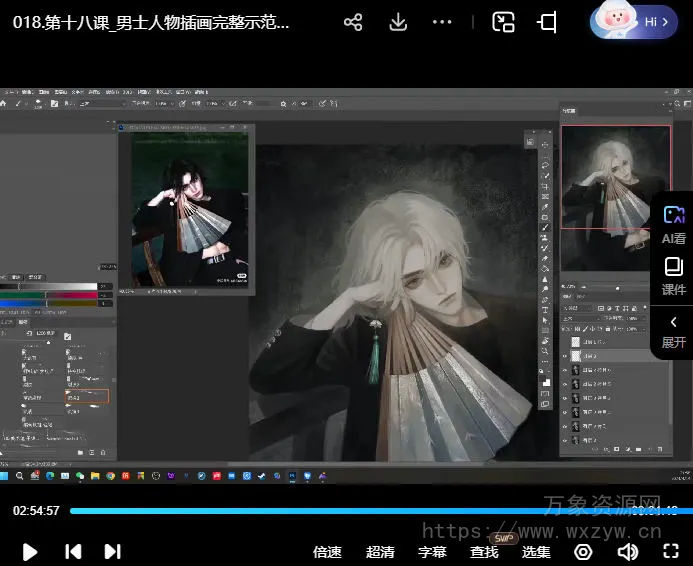Click the picture-in-picture mini window icon
This screenshot has height=566, width=693.
pos(504,22)
